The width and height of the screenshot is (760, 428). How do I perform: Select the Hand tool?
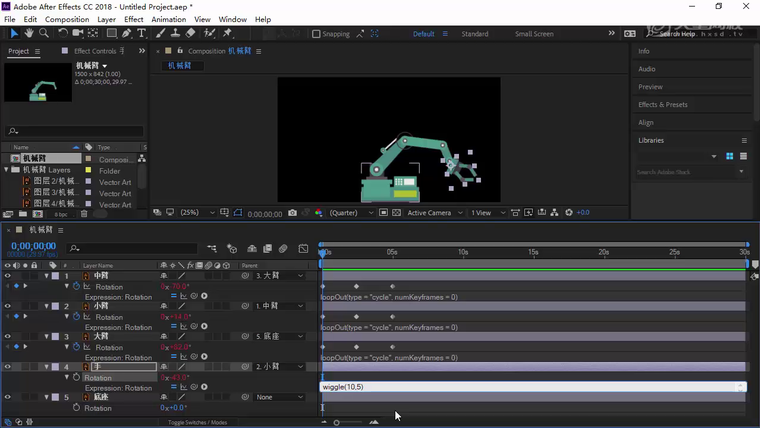pyautogui.click(x=29, y=33)
